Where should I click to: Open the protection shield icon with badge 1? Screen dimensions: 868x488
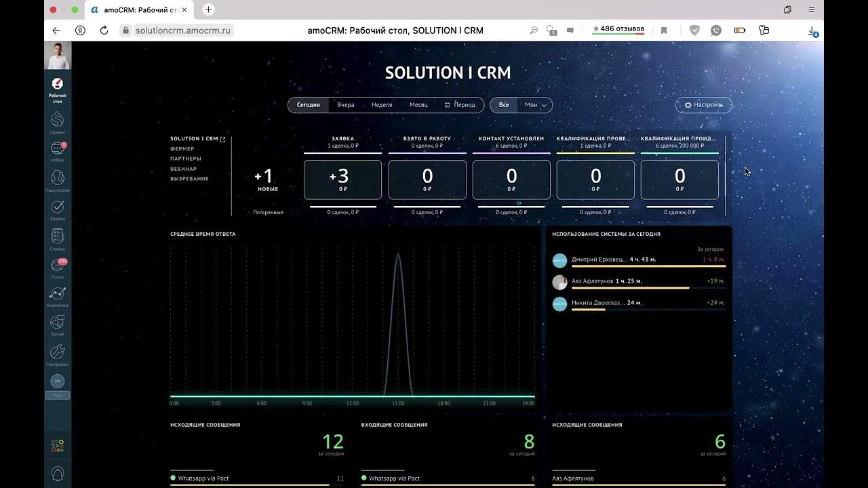(551, 30)
